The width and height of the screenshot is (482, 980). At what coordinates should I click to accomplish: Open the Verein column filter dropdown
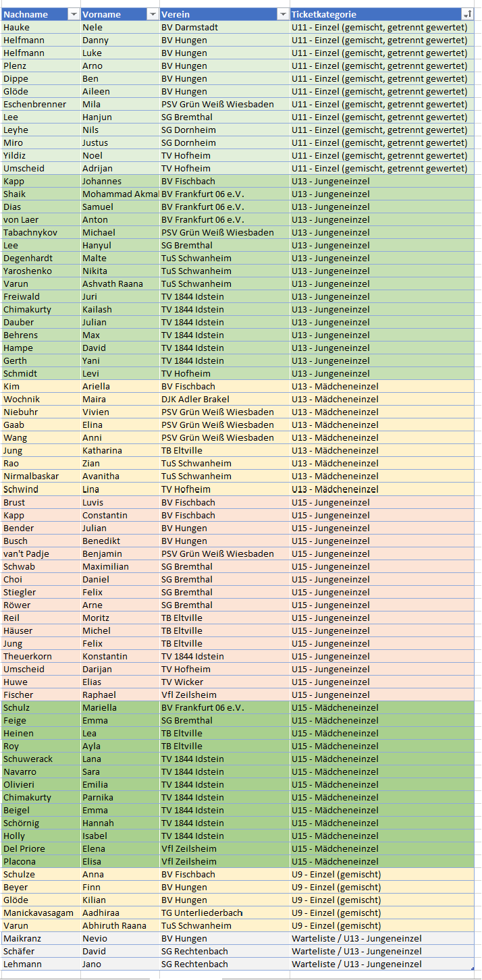tap(283, 14)
